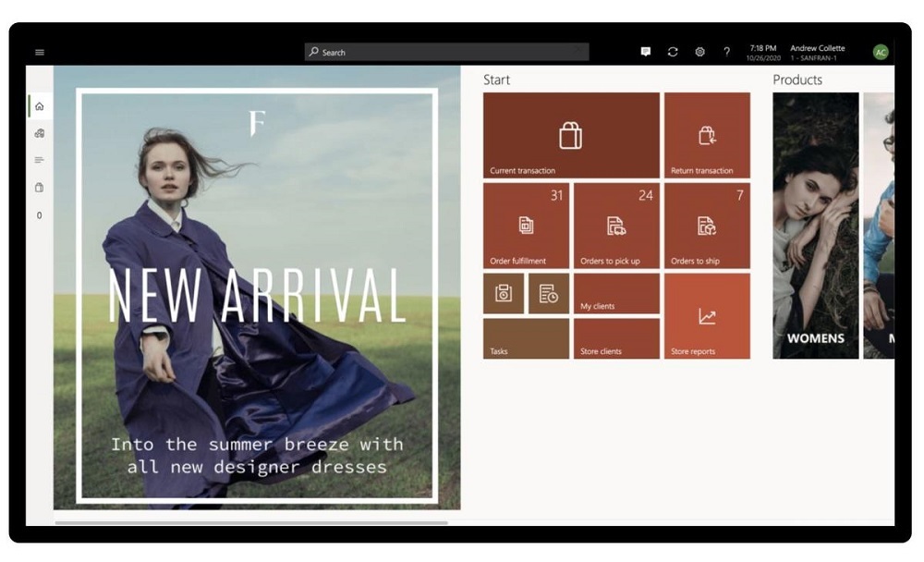Click the Products section heading
This screenshot has width=924, height=562.
click(x=797, y=79)
